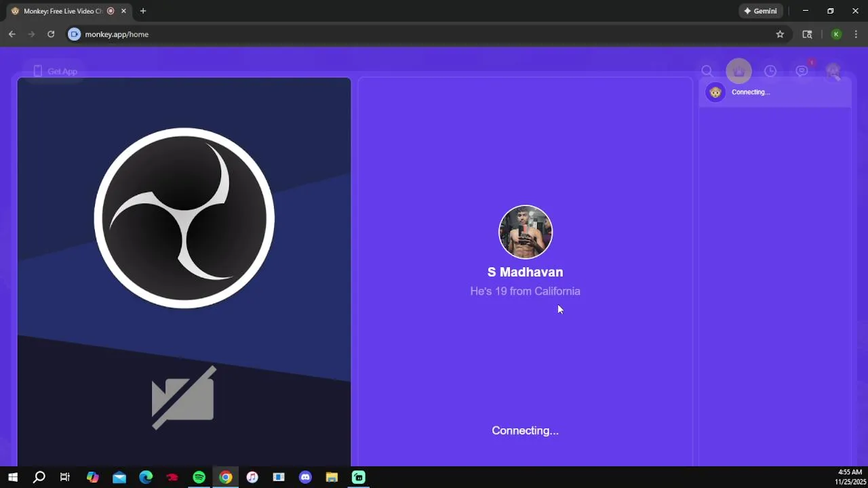Open the Windows Start menu
Image resolution: width=868 pixels, height=488 pixels.
pyautogui.click(x=13, y=477)
